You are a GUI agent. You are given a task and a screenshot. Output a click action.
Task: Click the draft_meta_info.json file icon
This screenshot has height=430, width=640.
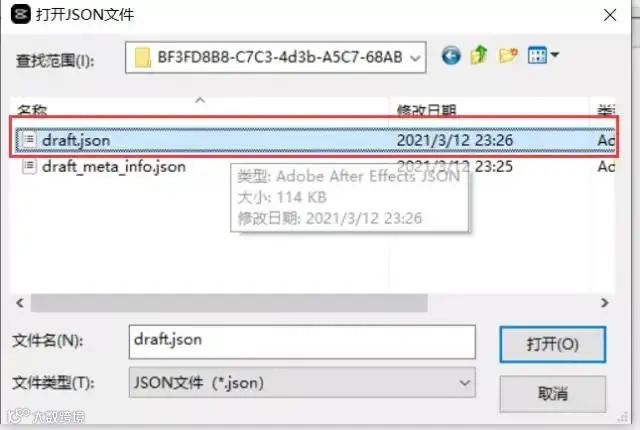[29, 166]
